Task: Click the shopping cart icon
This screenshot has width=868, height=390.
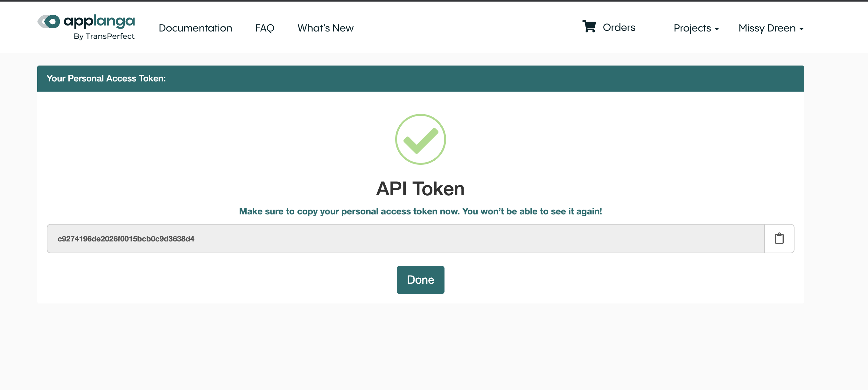Action: (x=589, y=26)
